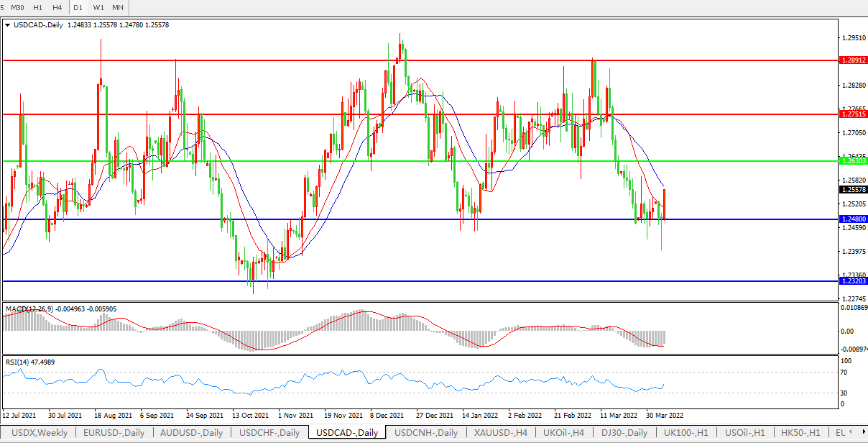Select the XAUUSD-,H4 gold chart tab
Screen dimensions: 868x443
(x=500, y=432)
